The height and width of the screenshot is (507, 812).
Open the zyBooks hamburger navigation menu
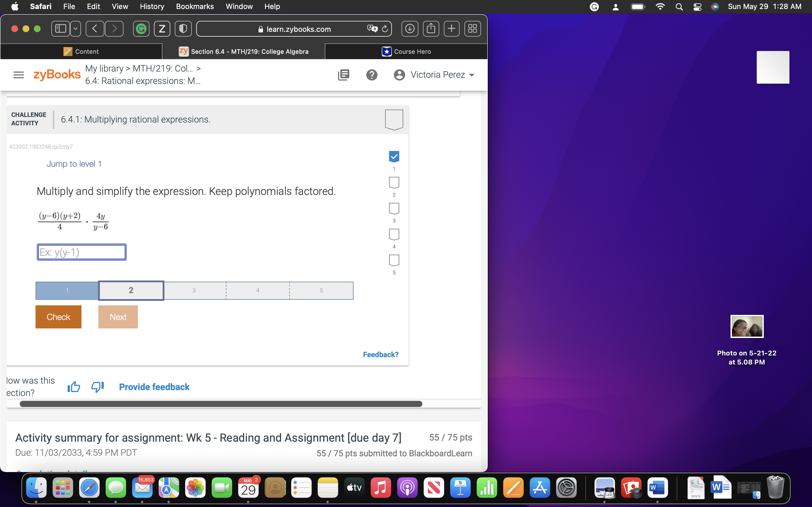click(x=18, y=74)
